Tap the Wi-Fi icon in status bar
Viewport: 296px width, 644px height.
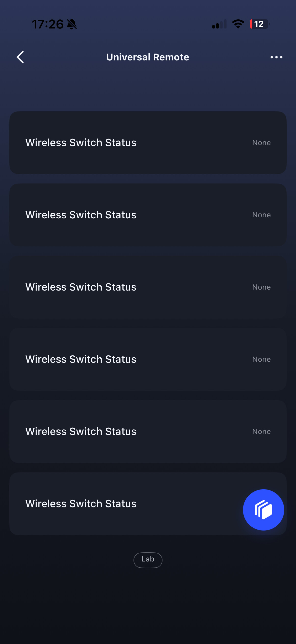tap(238, 24)
